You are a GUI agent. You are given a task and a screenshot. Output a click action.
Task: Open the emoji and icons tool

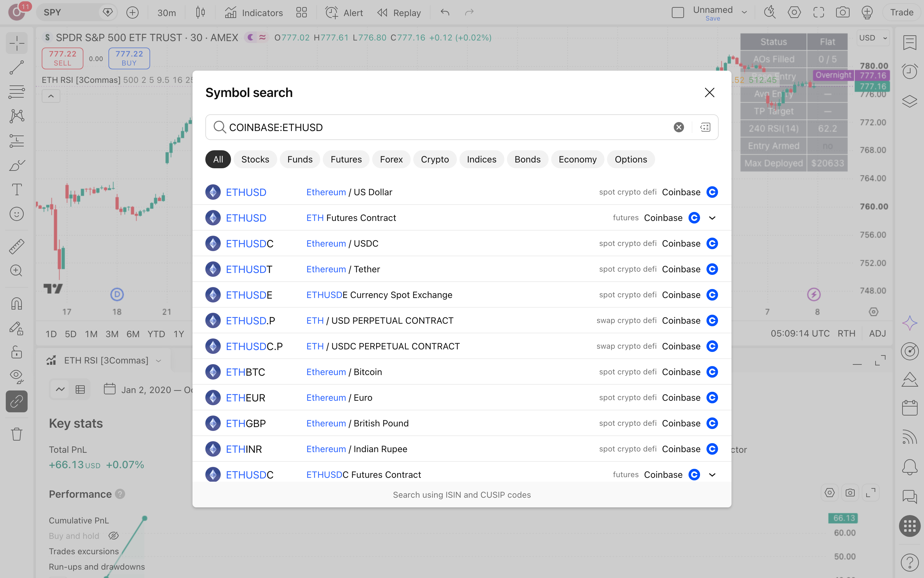(17, 214)
